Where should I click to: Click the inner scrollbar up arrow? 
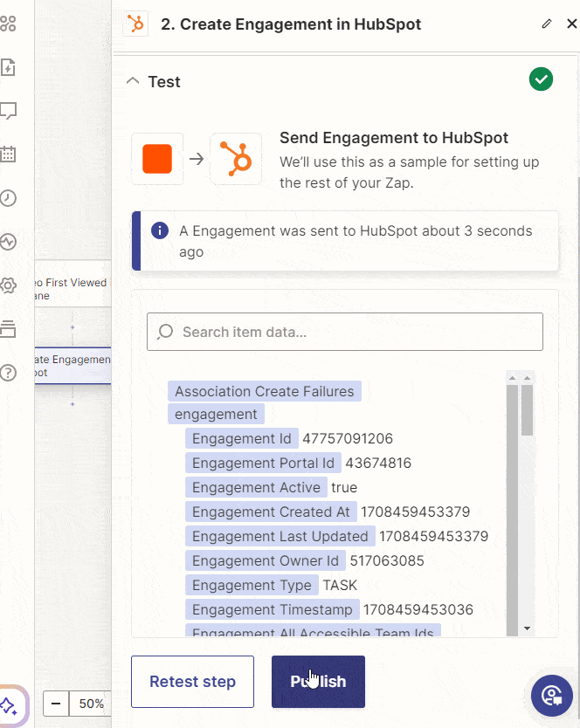pos(512,378)
